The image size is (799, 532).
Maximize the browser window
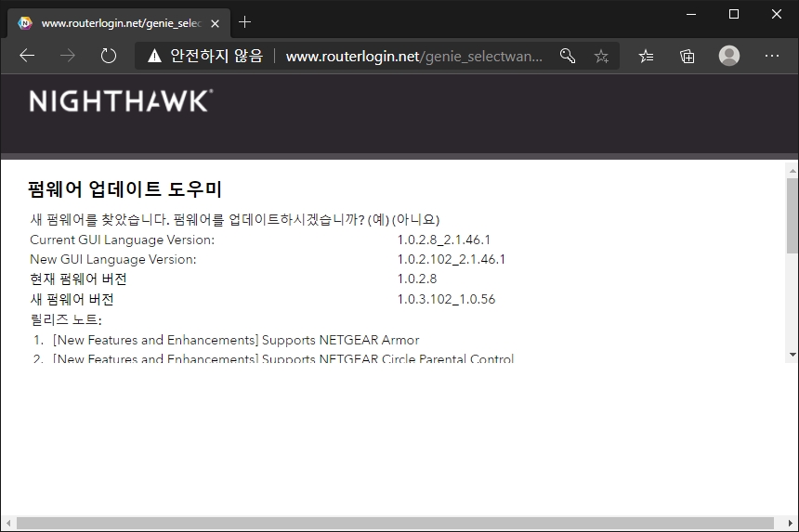click(x=734, y=14)
